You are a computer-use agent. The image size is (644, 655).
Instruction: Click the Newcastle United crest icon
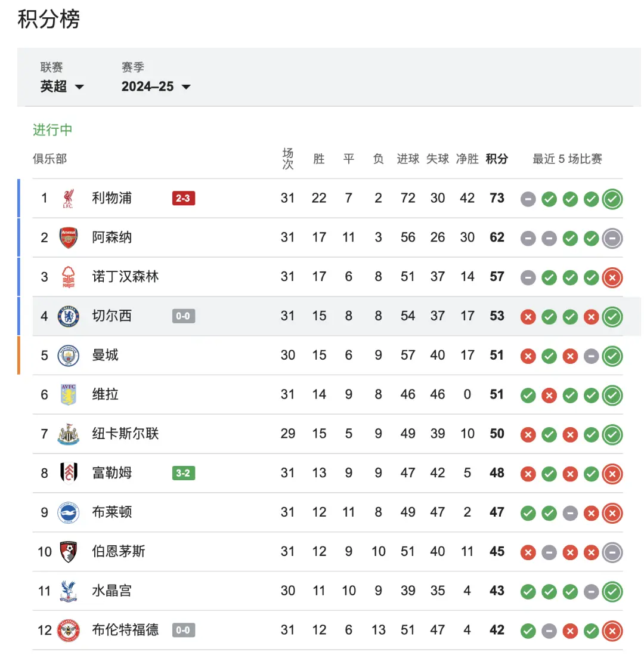coord(68,434)
